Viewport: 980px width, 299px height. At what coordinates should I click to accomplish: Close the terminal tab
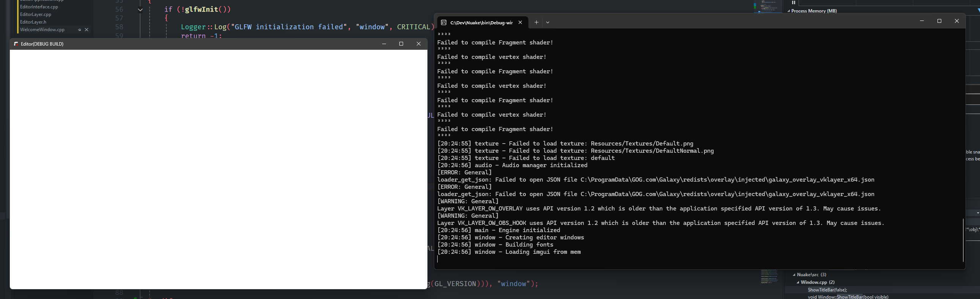(x=520, y=22)
